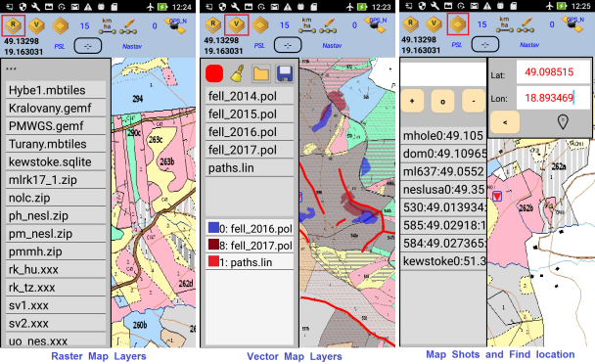
Task: Select rk_hu.xxx raster layer
Action: (x=56, y=269)
